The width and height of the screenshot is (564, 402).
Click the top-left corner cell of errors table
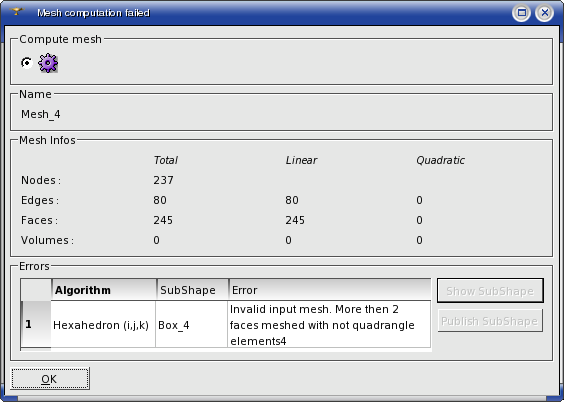[36, 290]
